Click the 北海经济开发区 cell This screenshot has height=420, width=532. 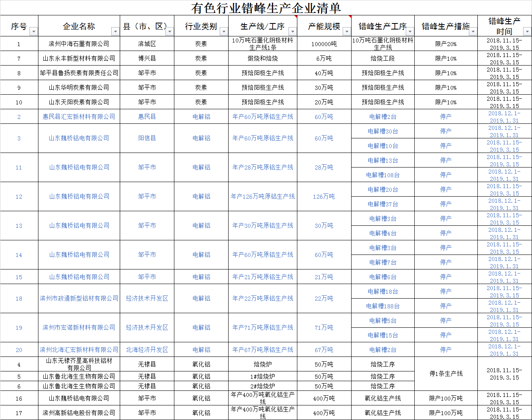point(147,350)
